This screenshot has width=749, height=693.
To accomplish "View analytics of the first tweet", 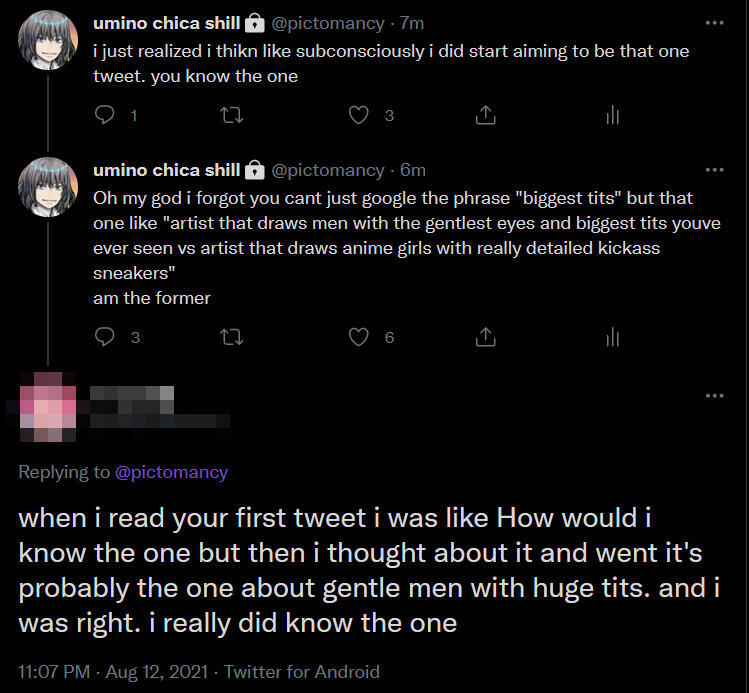I will 612,115.
